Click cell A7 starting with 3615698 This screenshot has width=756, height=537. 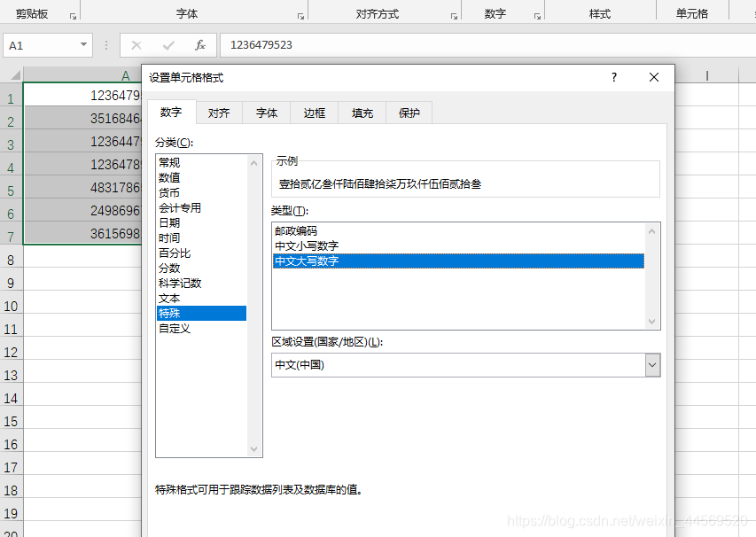82,233
